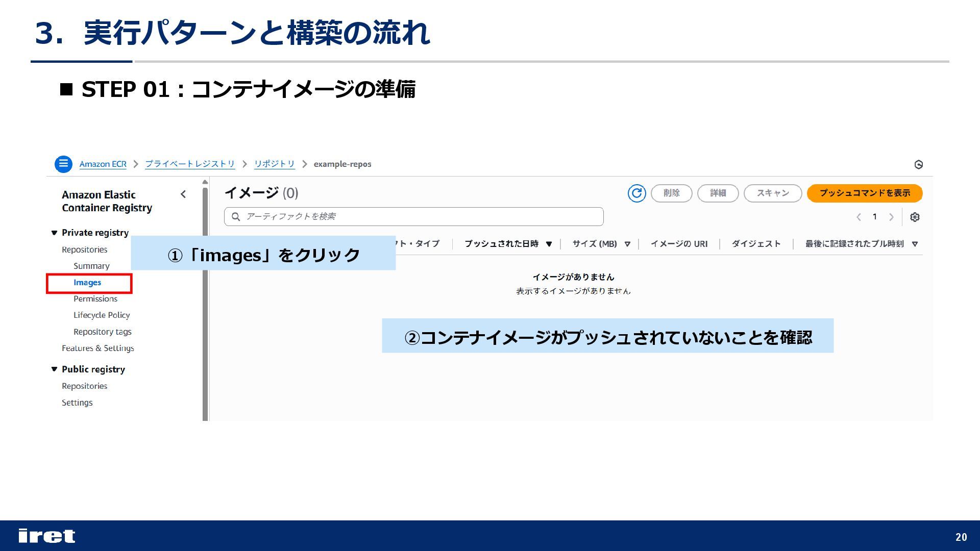This screenshot has width=980, height=551.
Task: Sort by プッシュされた日時 column arrow
Action: [x=549, y=244]
